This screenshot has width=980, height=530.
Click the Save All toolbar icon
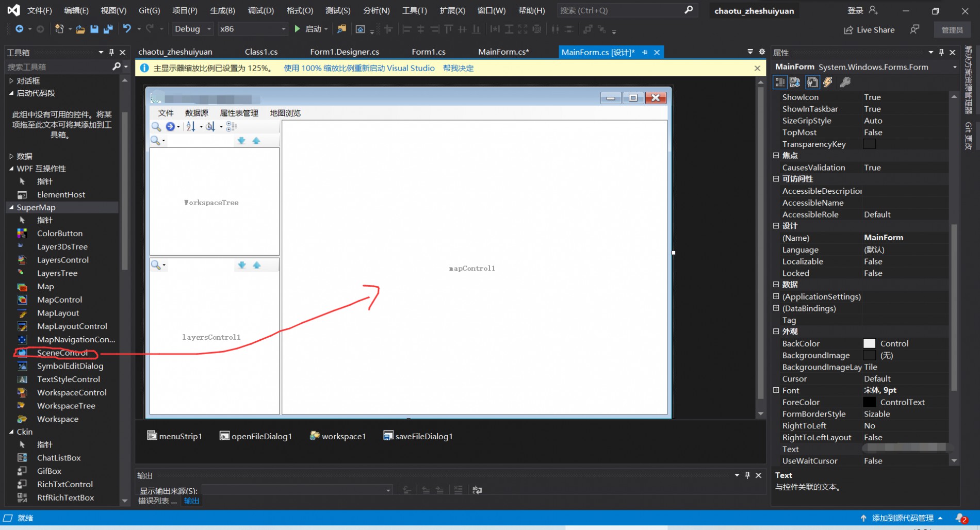pos(108,29)
